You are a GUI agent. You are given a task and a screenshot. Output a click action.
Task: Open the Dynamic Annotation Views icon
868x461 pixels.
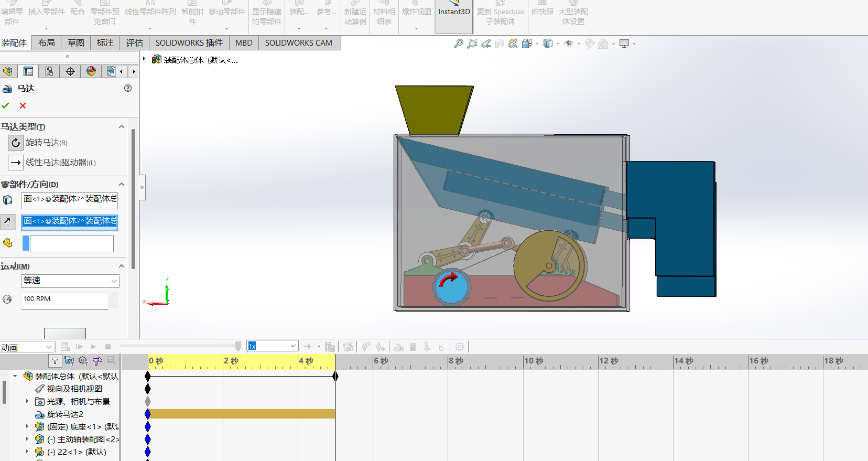[x=513, y=44]
